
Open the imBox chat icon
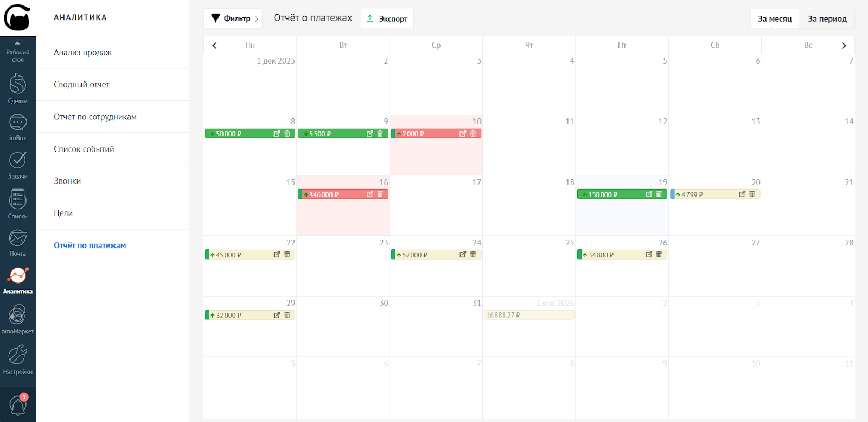click(18, 127)
